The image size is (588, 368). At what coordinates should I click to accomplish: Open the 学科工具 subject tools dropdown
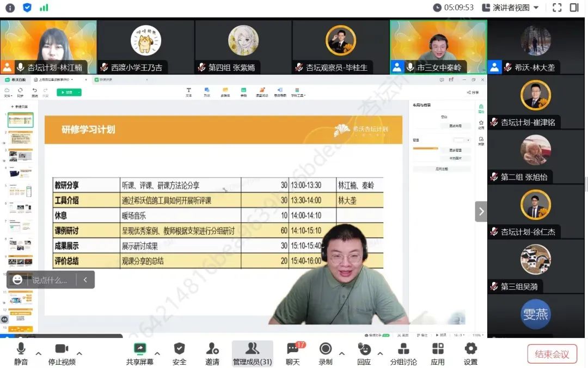click(x=298, y=93)
